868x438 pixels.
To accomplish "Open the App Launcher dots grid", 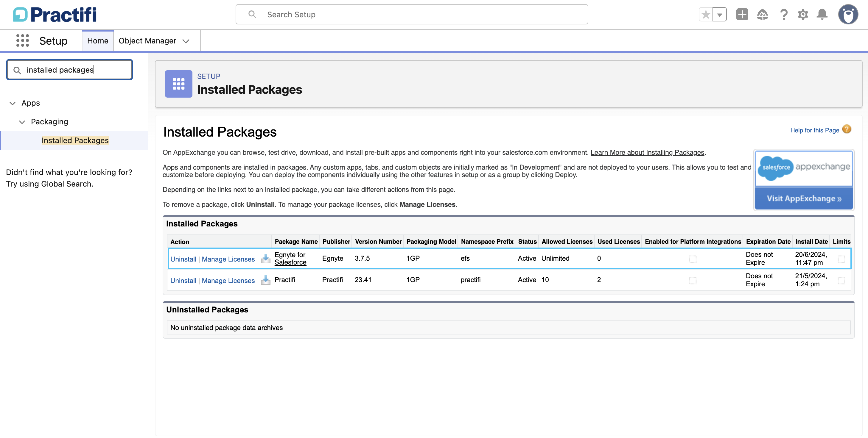I will point(23,41).
